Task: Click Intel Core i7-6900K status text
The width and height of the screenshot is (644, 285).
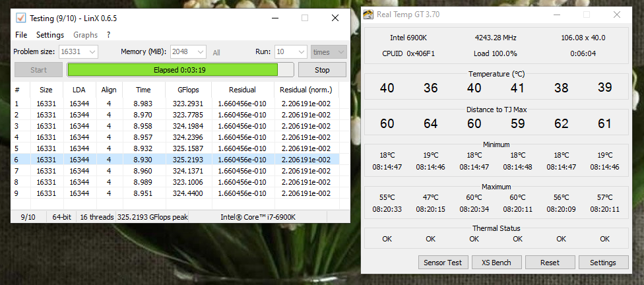Action: [258, 217]
